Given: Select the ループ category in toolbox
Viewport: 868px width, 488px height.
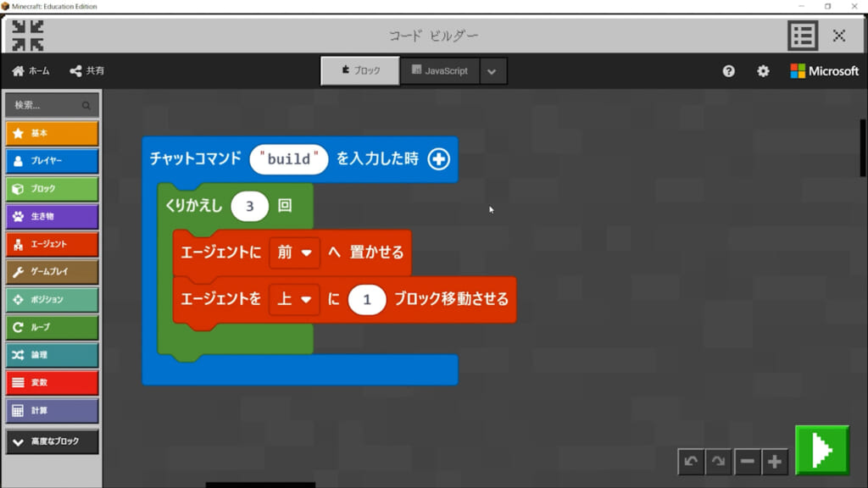Looking at the screenshot, I should click(52, 327).
